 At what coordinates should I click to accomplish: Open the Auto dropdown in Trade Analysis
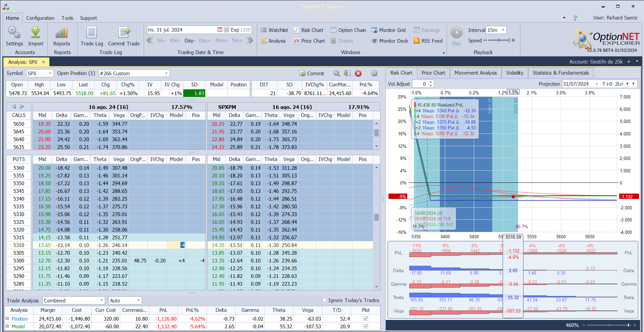[138, 300]
